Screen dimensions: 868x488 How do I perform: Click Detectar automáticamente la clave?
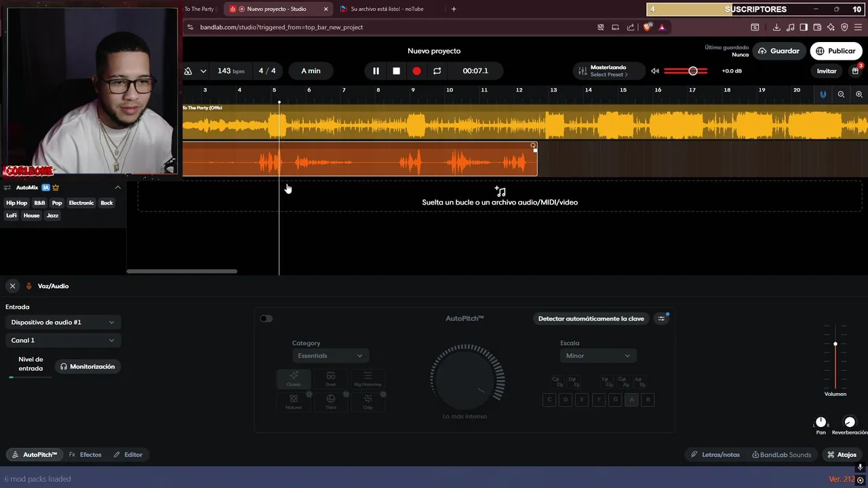pos(591,319)
